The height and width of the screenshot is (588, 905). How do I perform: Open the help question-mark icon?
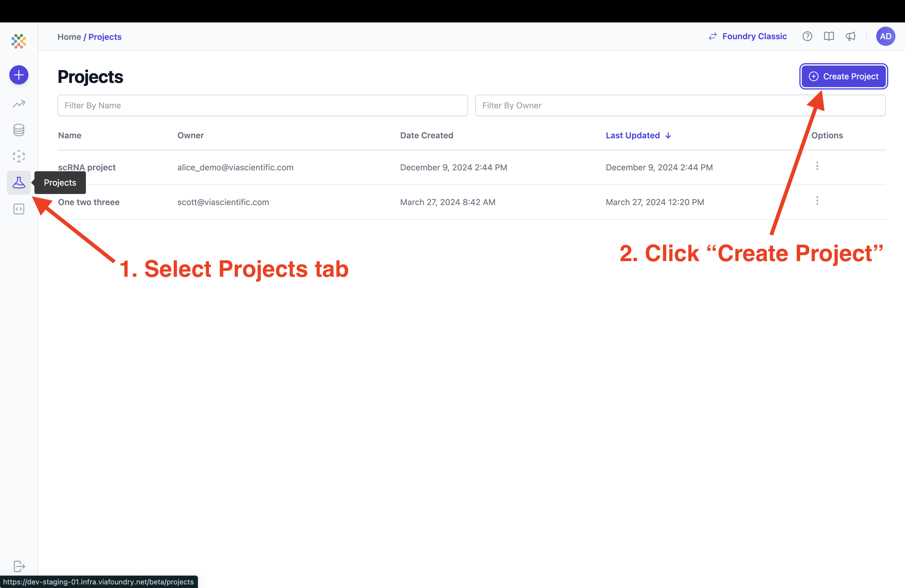point(807,36)
